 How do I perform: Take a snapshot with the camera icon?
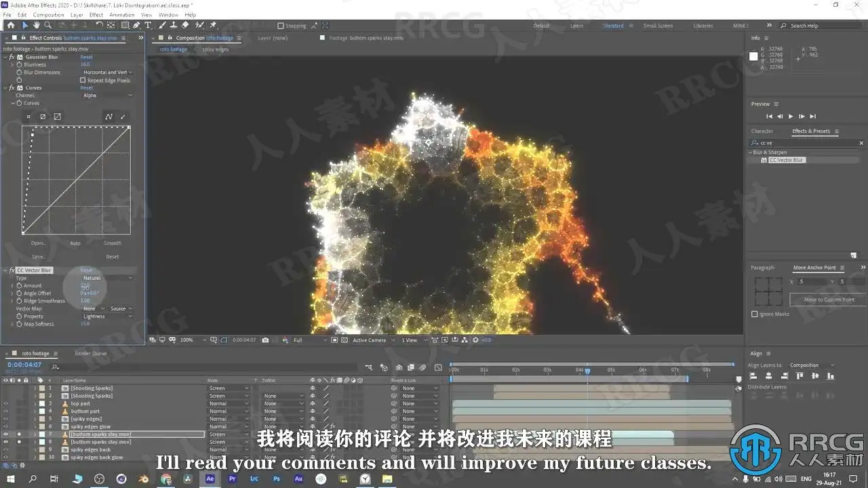pos(265,340)
